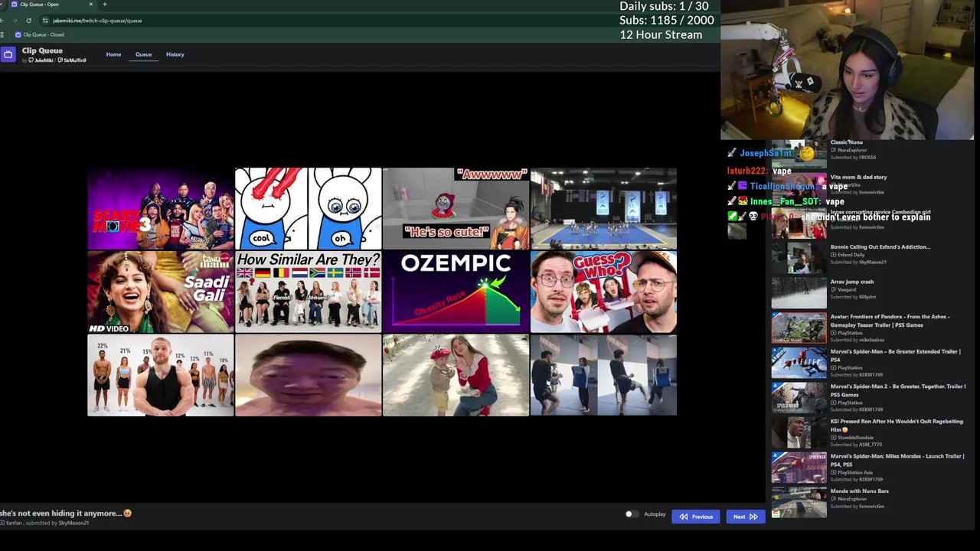Click the Arrav jump crash snowy thumbnail
980x551 pixels.
click(799, 292)
